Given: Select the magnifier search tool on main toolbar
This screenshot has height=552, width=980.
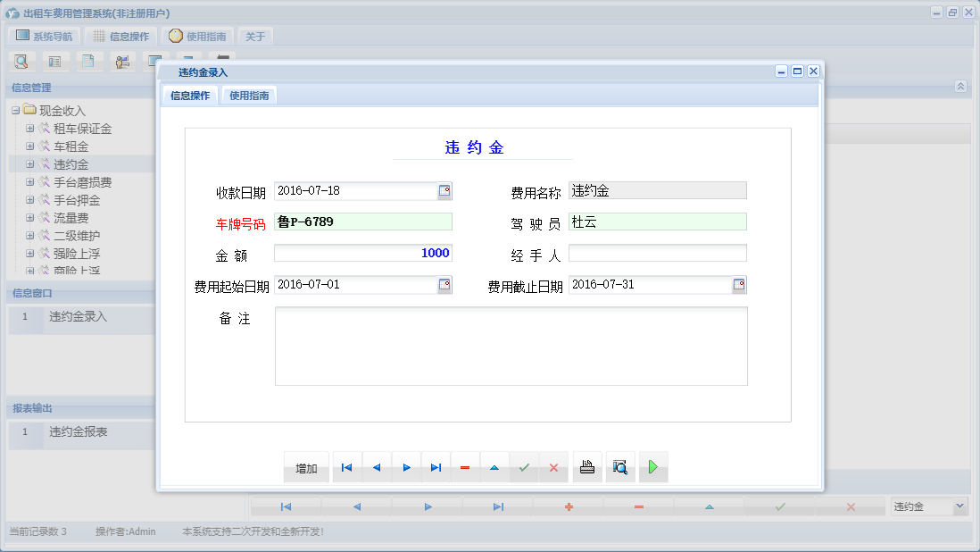Looking at the screenshot, I should (21, 61).
